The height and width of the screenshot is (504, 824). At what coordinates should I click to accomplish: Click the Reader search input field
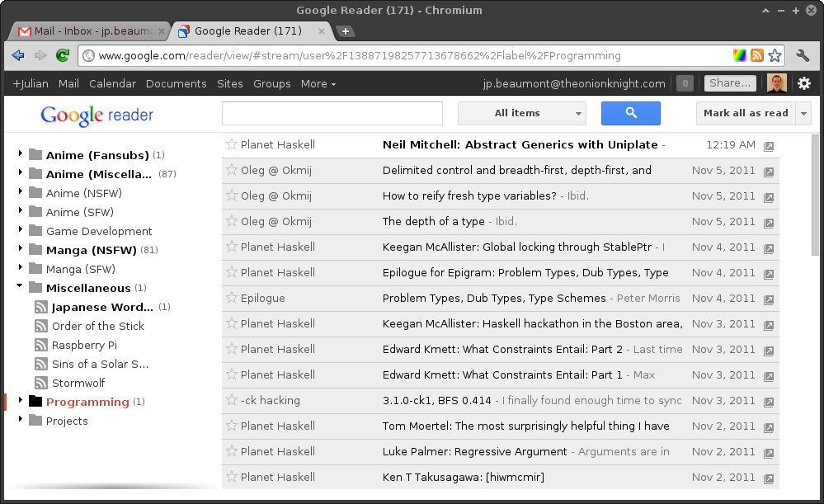(332, 113)
